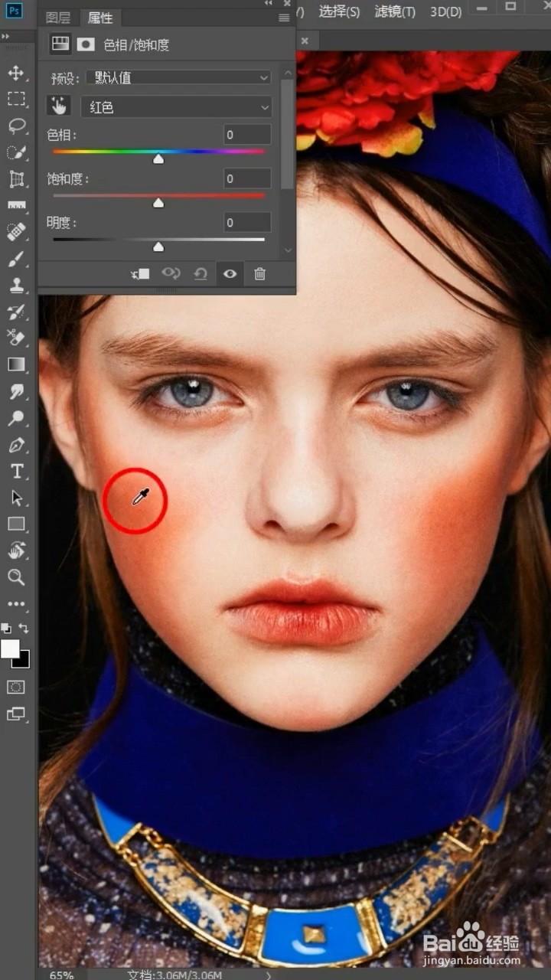This screenshot has height=980, width=551.
Task: Click the 文档:3.06M/3.06M status text
Action: 173,975
